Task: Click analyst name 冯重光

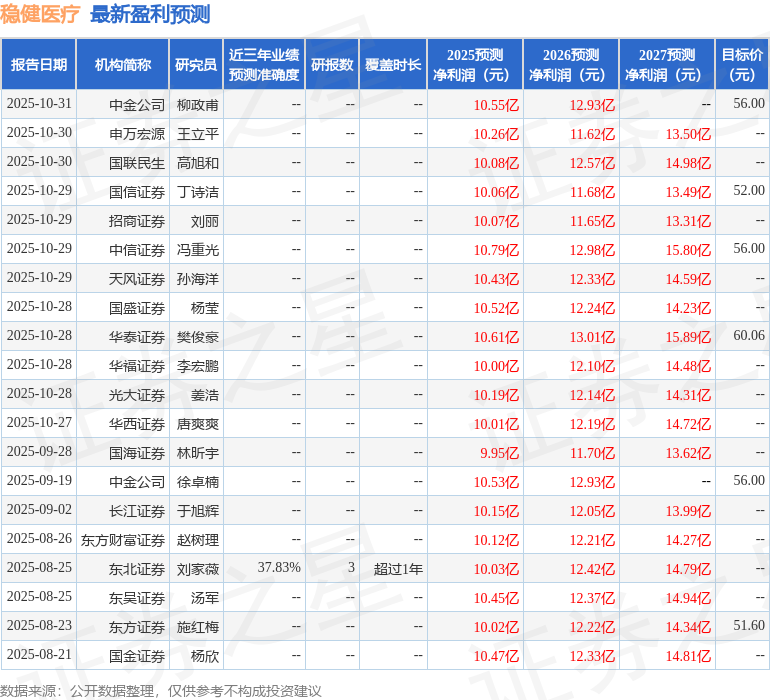Action: coord(198,249)
